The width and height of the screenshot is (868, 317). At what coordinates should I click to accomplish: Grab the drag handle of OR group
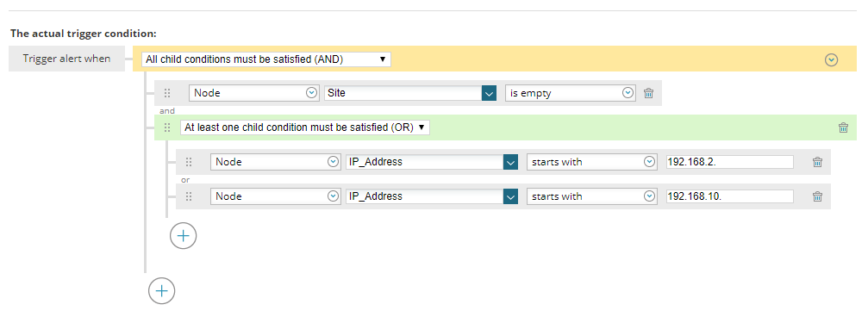pos(167,127)
